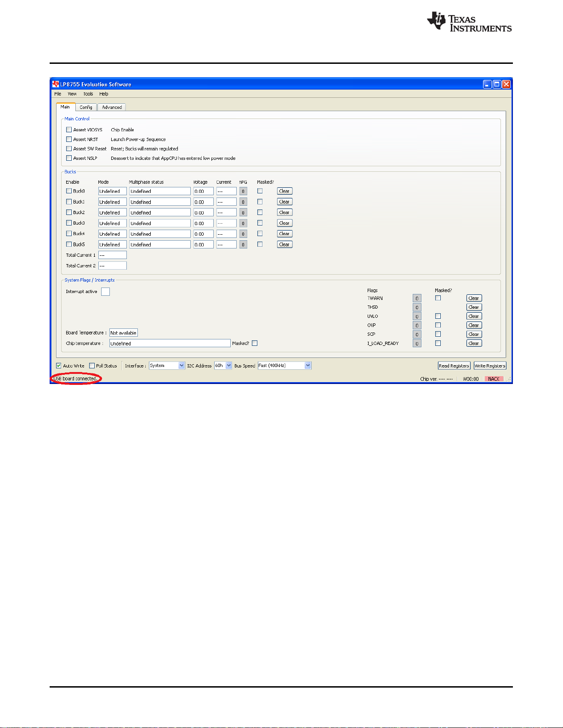Screen dimensions: 563x728
Task: Select the Main tab
Action: click(x=65, y=107)
